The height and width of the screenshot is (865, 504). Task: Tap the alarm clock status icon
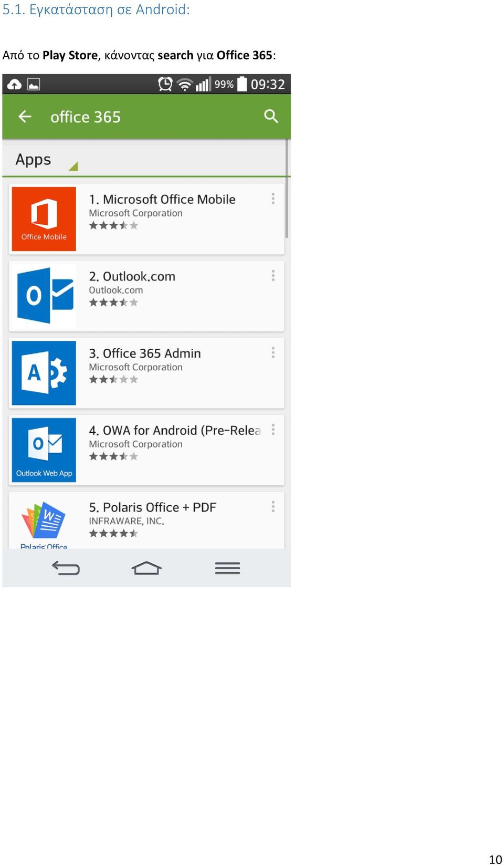(165, 84)
